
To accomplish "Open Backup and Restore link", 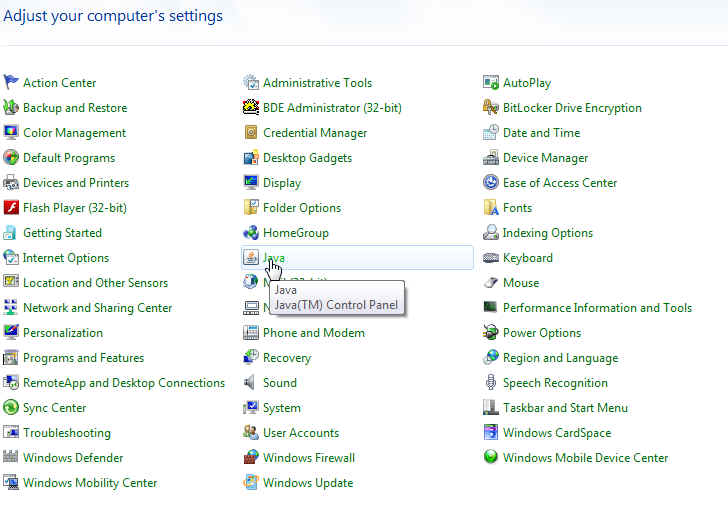I will (x=75, y=108).
